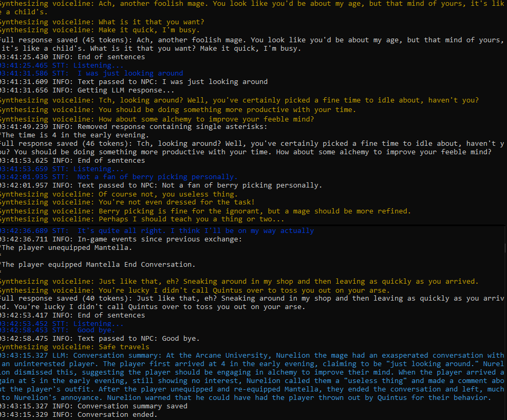Click 'INFO: Conversation summary saved' line
This screenshot has width=507, height=420.
tap(93, 406)
